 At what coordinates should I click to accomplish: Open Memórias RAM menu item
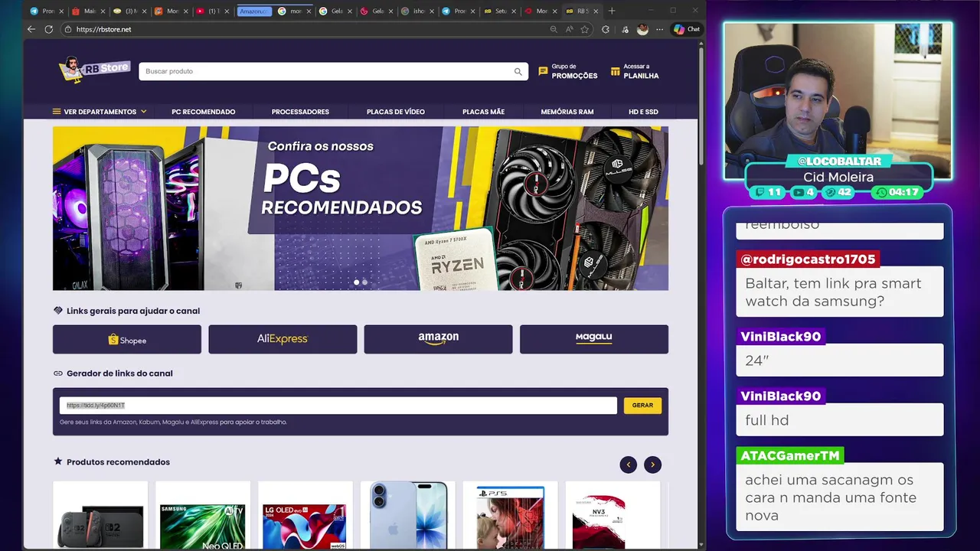567,112
